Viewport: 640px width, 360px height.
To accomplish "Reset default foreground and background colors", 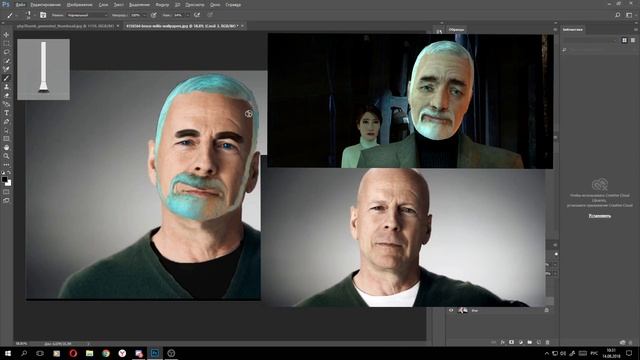I will (3, 173).
